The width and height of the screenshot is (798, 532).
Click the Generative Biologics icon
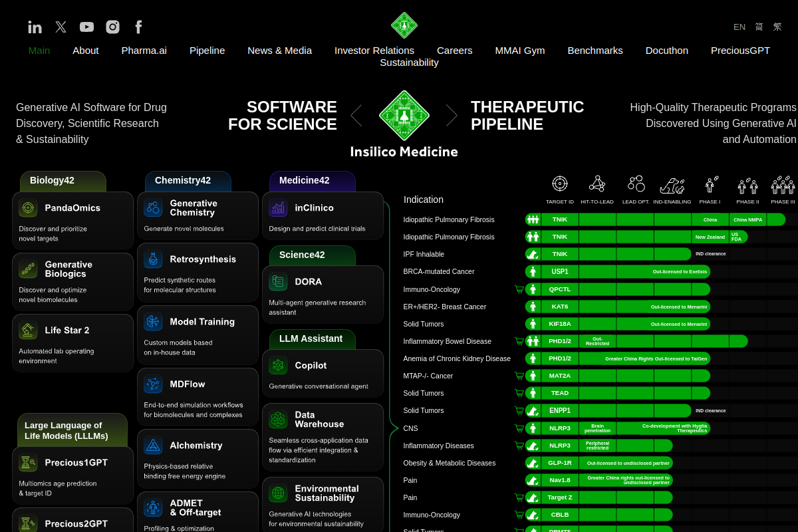click(28, 269)
